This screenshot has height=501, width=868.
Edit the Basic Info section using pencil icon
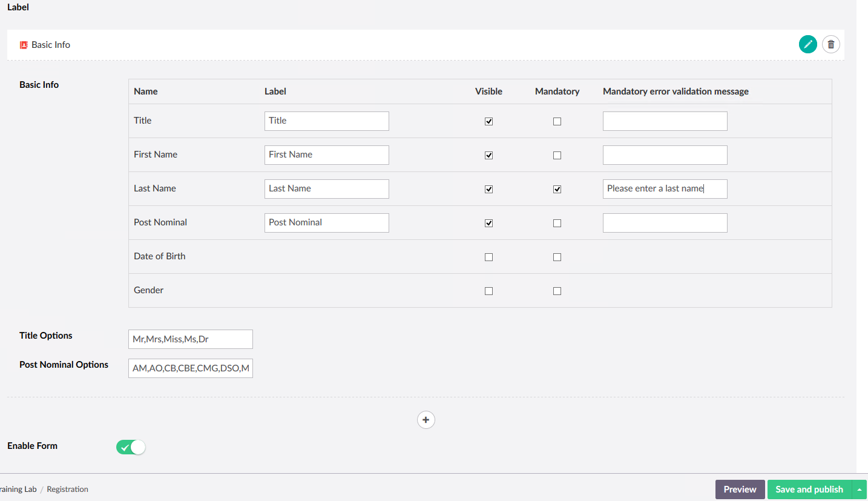click(808, 44)
